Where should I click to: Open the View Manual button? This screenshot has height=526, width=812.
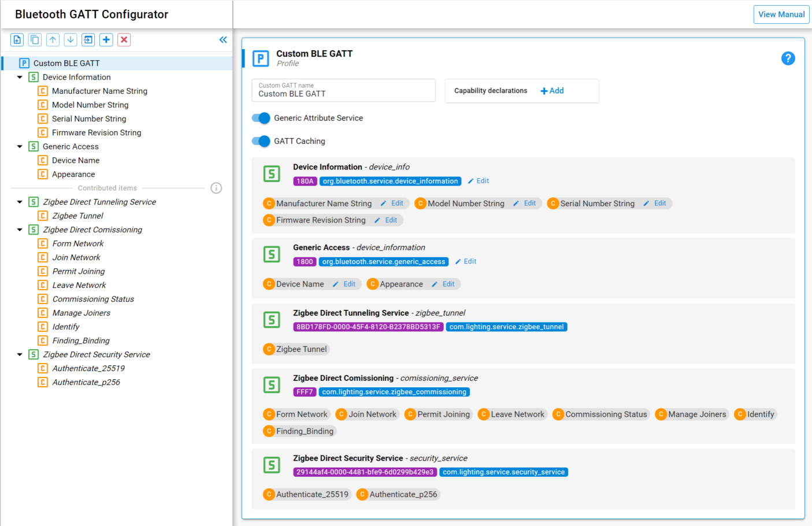[781, 14]
